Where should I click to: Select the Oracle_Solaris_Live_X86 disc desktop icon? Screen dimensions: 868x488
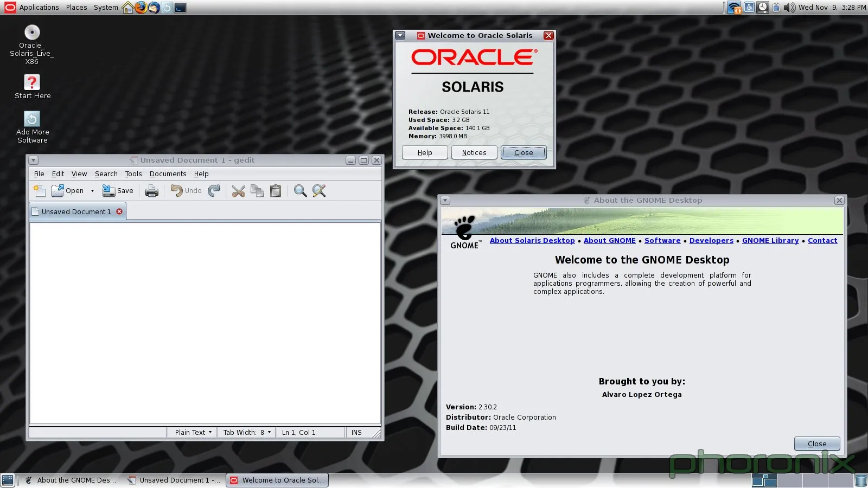(x=32, y=45)
